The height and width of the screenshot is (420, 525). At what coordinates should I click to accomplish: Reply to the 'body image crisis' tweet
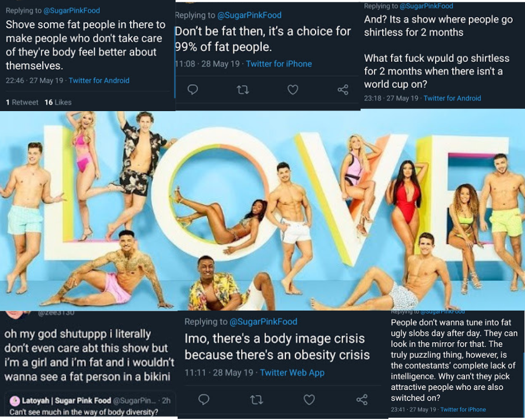(203, 399)
